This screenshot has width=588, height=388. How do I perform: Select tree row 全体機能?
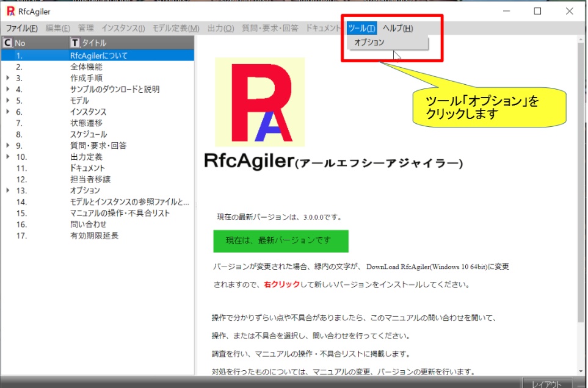[98, 66]
